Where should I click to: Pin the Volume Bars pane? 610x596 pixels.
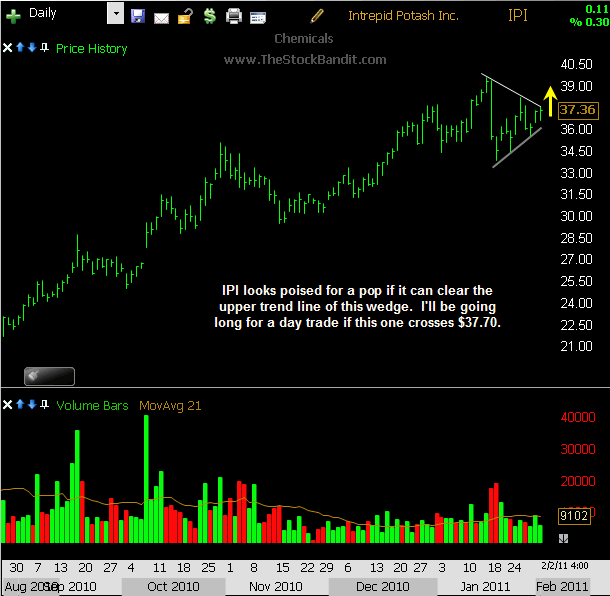click(x=46, y=405)
